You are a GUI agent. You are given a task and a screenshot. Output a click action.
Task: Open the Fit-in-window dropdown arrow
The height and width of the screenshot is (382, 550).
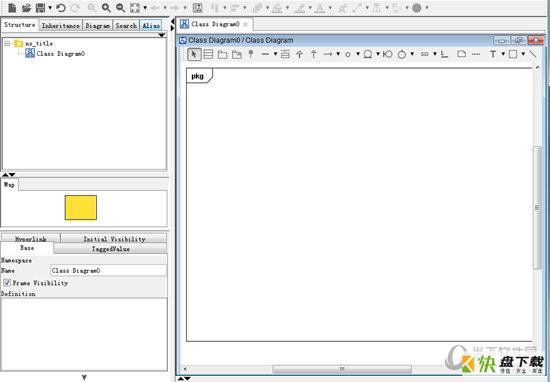coord(145,8)
